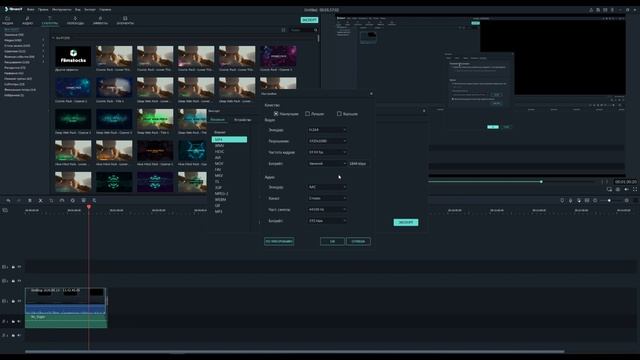
Task: Select the Best quality radio option
Action: [276, 113]
